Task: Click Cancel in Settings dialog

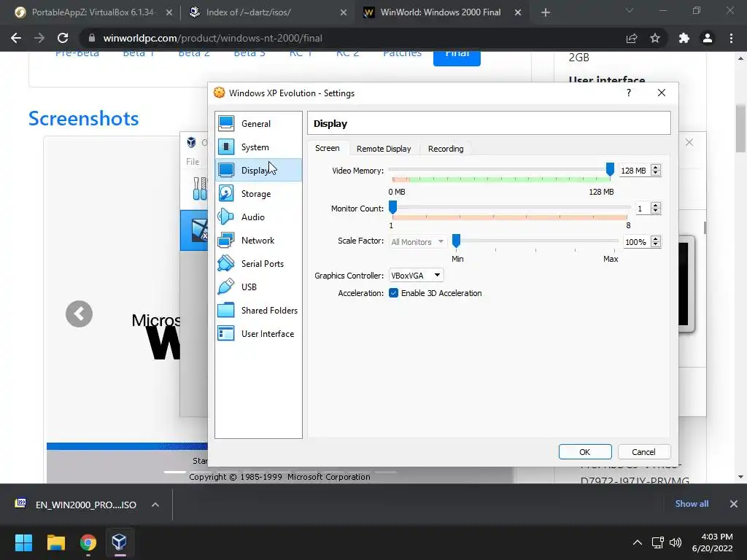Action: click(x=644, y=452)
